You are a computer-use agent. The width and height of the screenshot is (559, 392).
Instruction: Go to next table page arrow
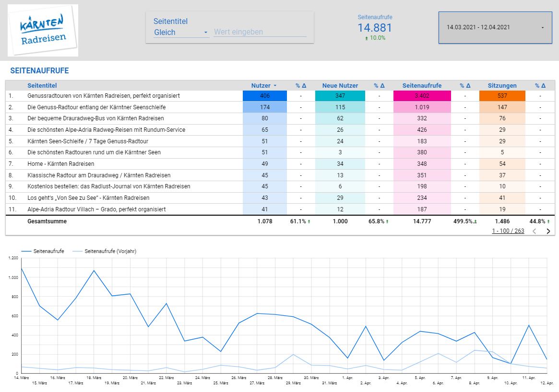pos(548,231)
